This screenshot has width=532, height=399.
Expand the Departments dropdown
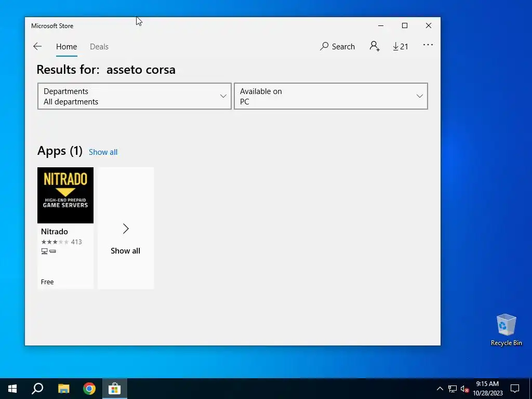click(x=135, y=96)
